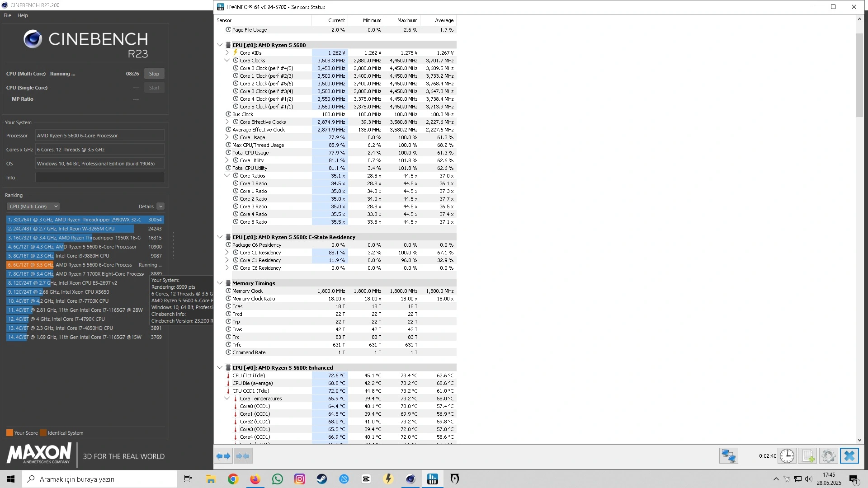868x488 pixels.
Task: Select ranking row Intel Core i9-9880H
Action: click(85, 256)
